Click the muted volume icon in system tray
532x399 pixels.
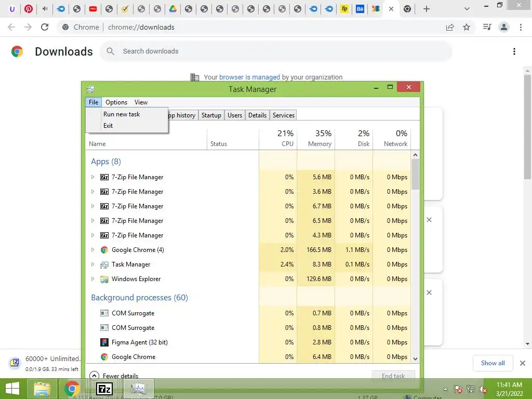point(483,389)
